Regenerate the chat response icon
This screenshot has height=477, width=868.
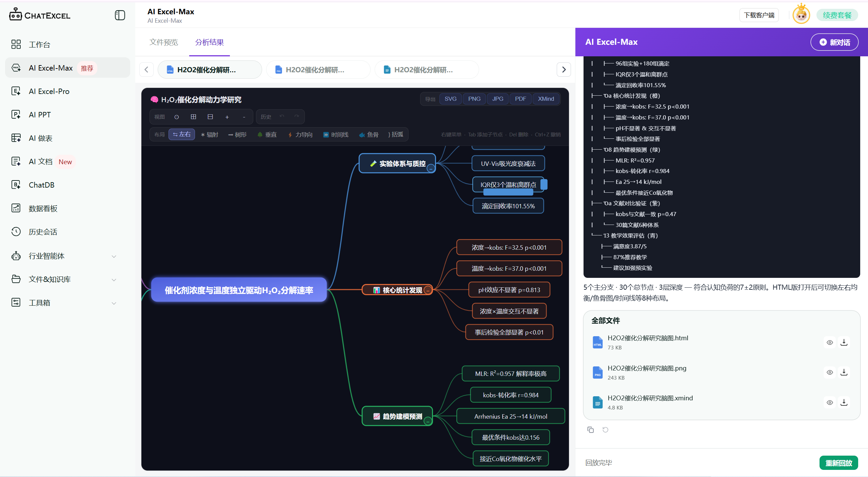pos(605,430)
